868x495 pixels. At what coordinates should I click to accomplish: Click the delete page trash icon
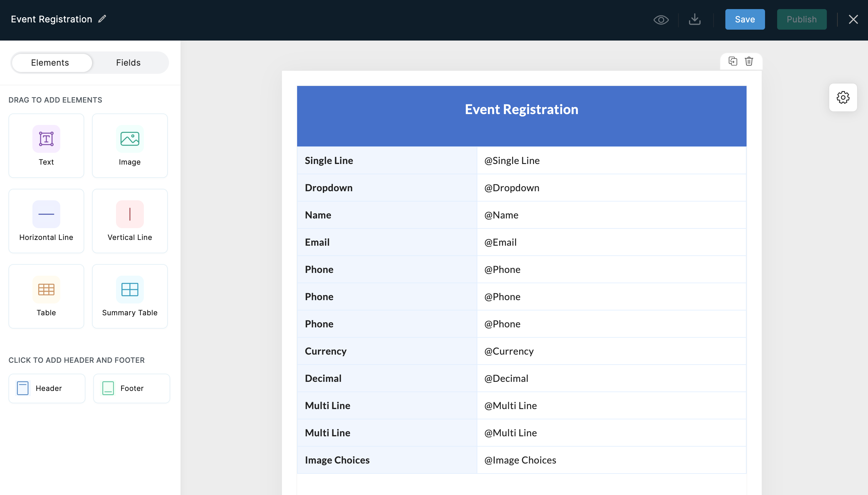pos(749,61)
